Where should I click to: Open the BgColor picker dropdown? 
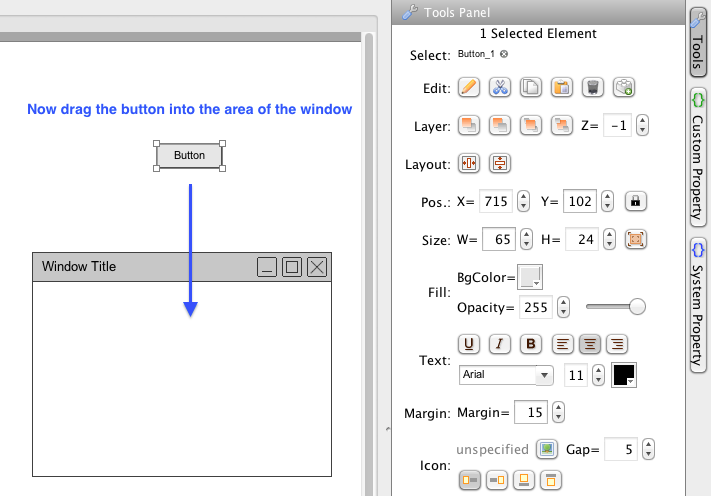[530, 277]
